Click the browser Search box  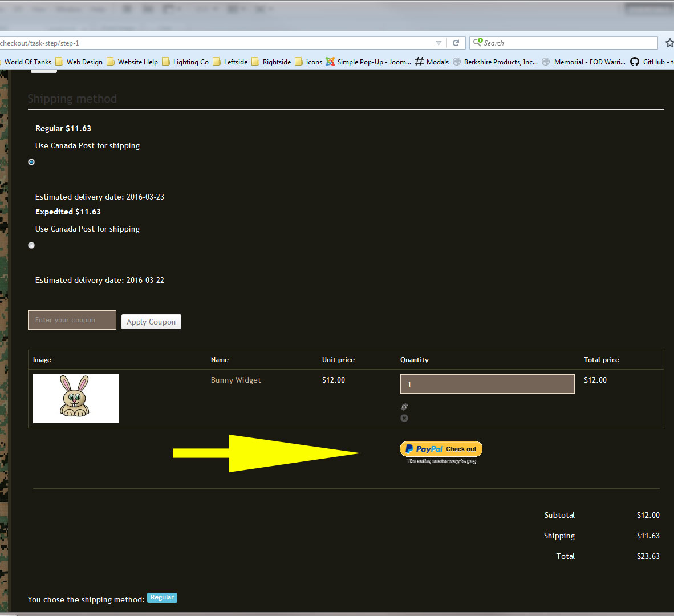563,43
